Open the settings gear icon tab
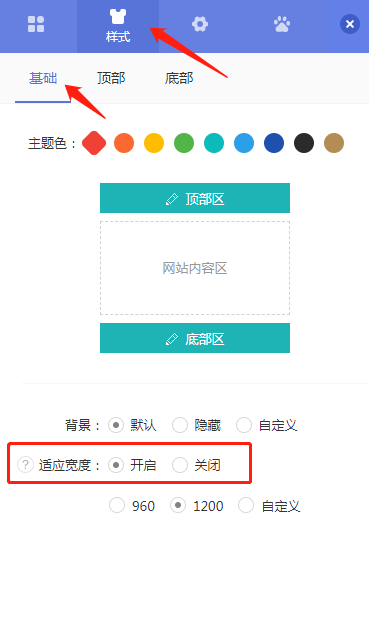Image resolution: width=369 pixels, height=625 pixels. coord(200,24)
